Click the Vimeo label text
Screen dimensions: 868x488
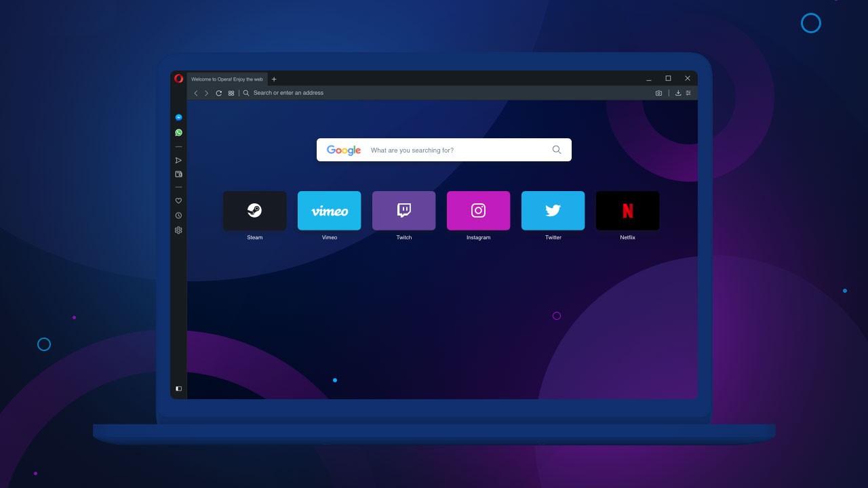click(330, 238)
